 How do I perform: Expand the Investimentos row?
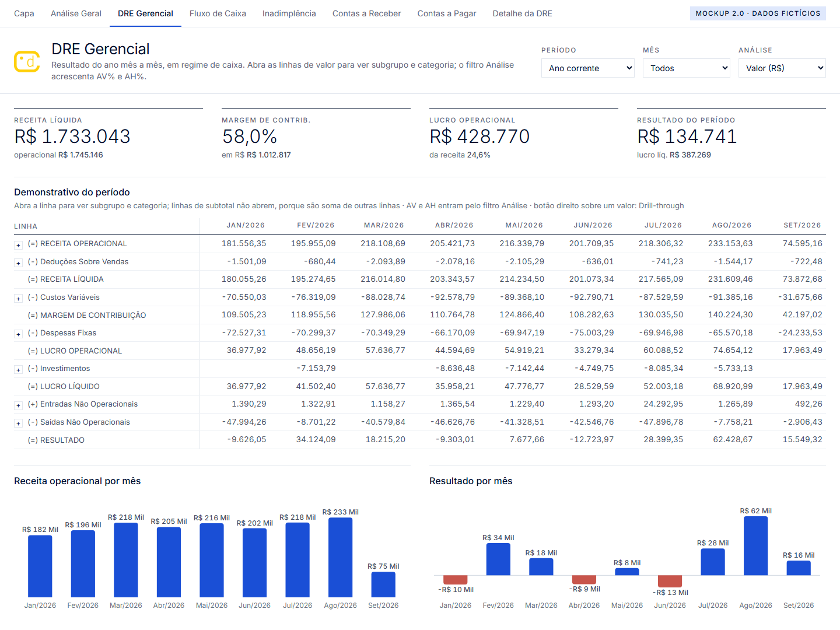tap(19, 370)
